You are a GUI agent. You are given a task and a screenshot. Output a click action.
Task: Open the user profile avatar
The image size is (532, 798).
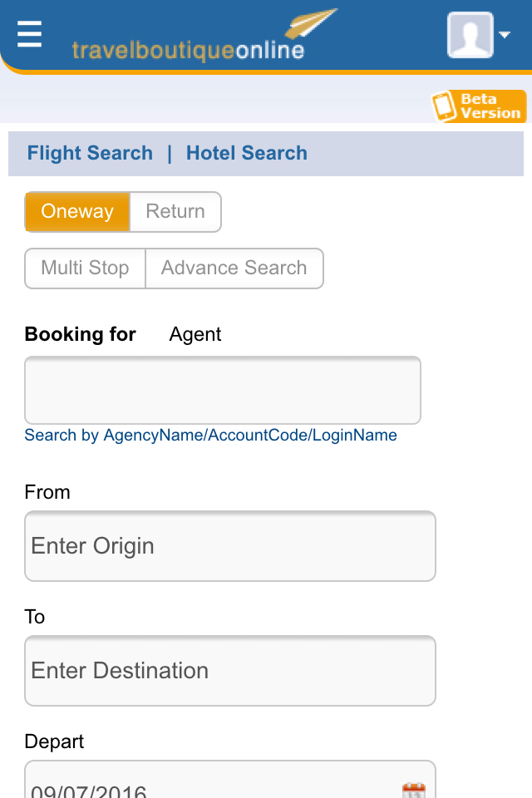coord(470,35)
